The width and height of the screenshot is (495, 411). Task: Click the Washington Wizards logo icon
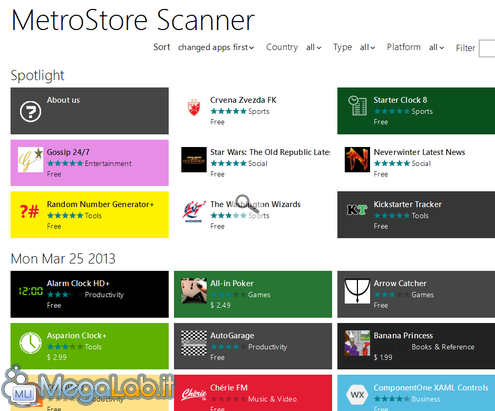click(194, 212)
